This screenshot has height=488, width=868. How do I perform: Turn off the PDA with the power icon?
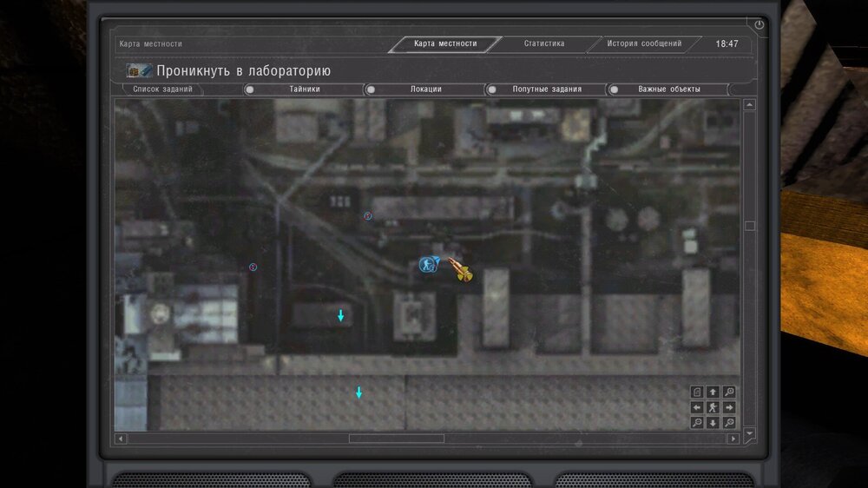[759, 24]
